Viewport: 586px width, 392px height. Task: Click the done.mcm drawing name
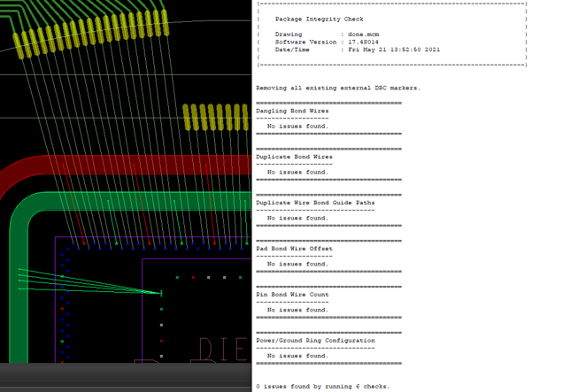pyautogui.click(x=363, y=35)
